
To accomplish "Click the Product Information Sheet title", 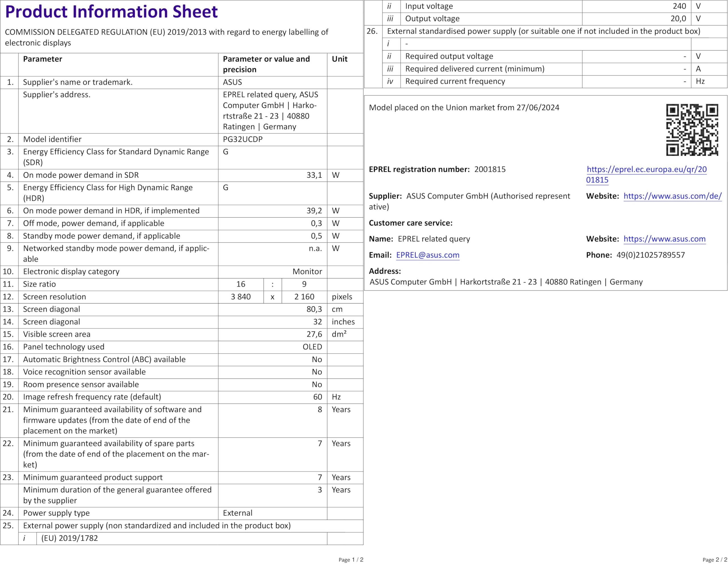I will (111, 12).
